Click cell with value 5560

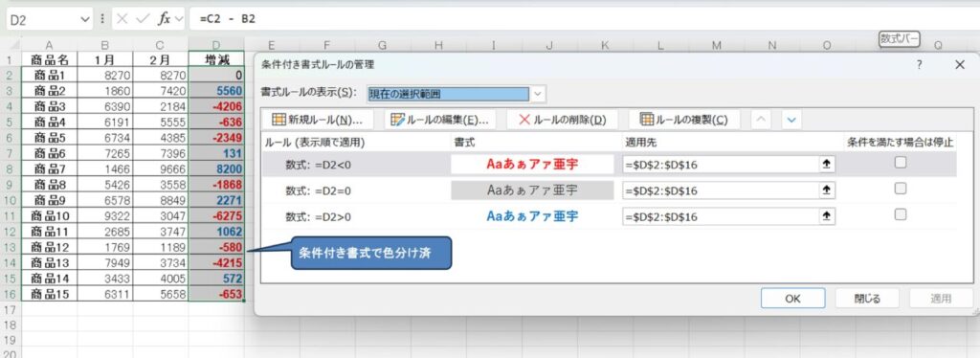click(216, 91)
